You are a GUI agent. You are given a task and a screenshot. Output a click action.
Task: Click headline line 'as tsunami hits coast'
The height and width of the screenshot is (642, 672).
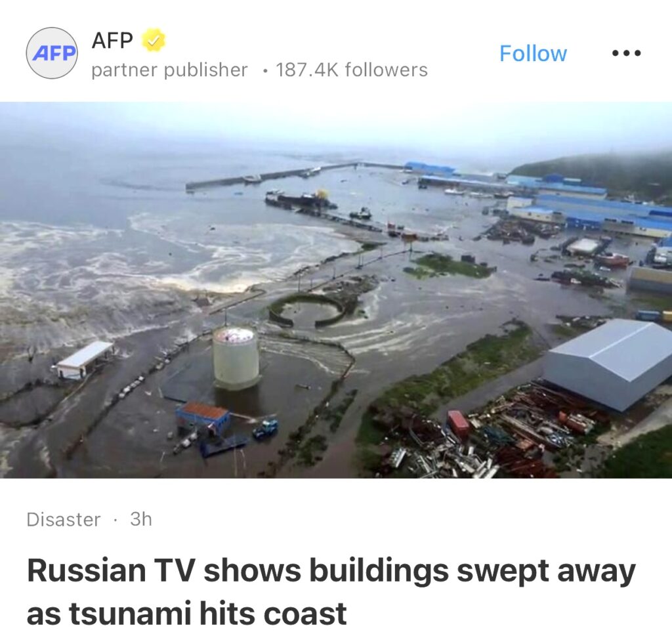[186, 613]
